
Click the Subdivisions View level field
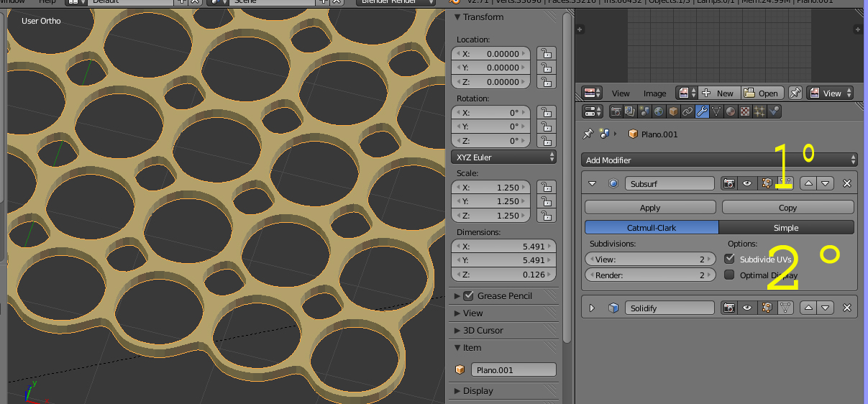click(650, 259)
